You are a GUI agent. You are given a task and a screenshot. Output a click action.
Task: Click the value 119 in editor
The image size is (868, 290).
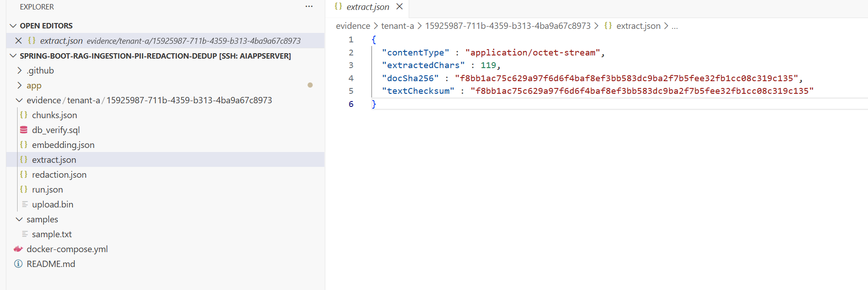point(488,65)
